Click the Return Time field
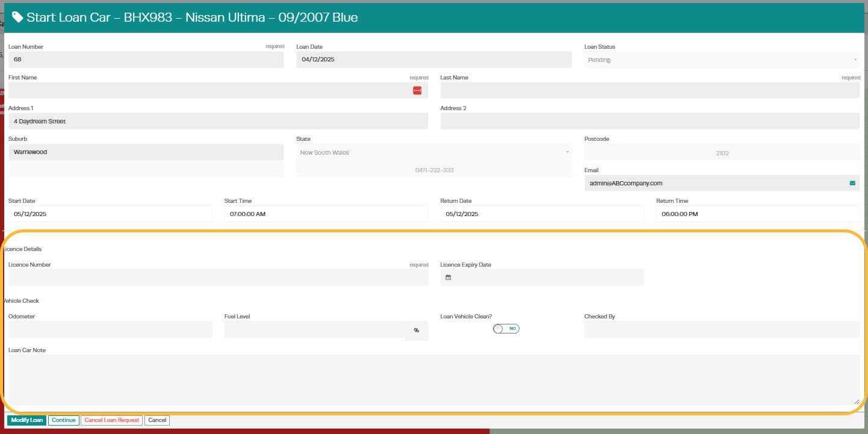Viewport: 868px width, 434px height. (x=758, y=214)
